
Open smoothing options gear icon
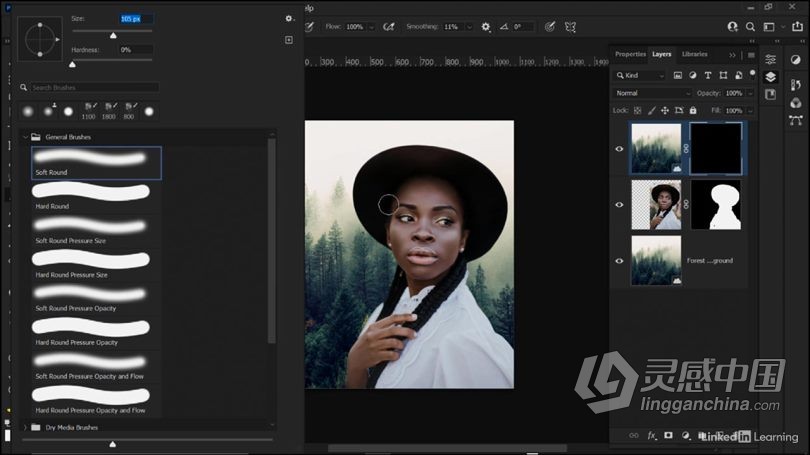486,27
